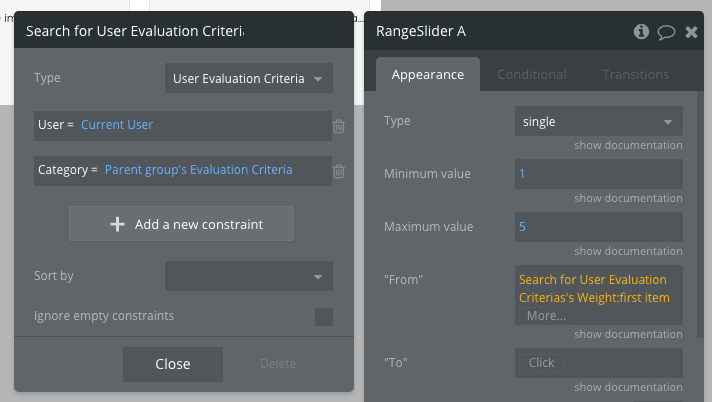Click the Maximum value field
Screen dimensions: 712x402
click(599, 227)
